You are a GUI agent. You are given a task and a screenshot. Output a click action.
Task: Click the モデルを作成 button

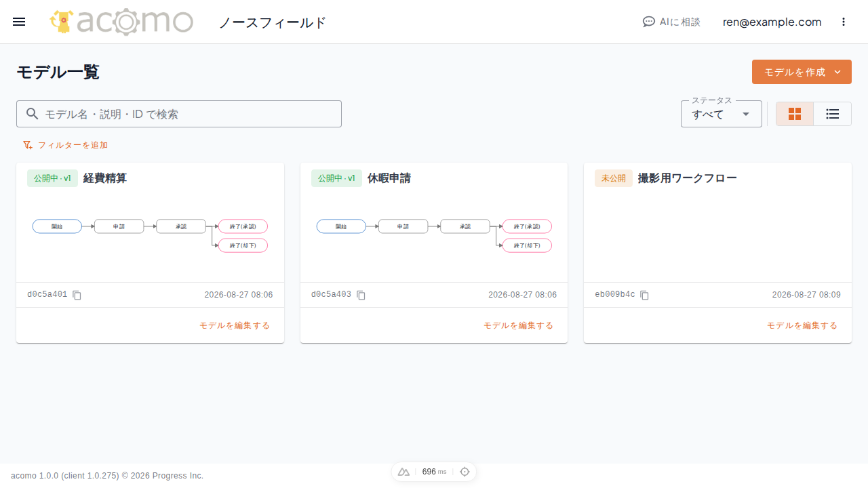(802, 72)
